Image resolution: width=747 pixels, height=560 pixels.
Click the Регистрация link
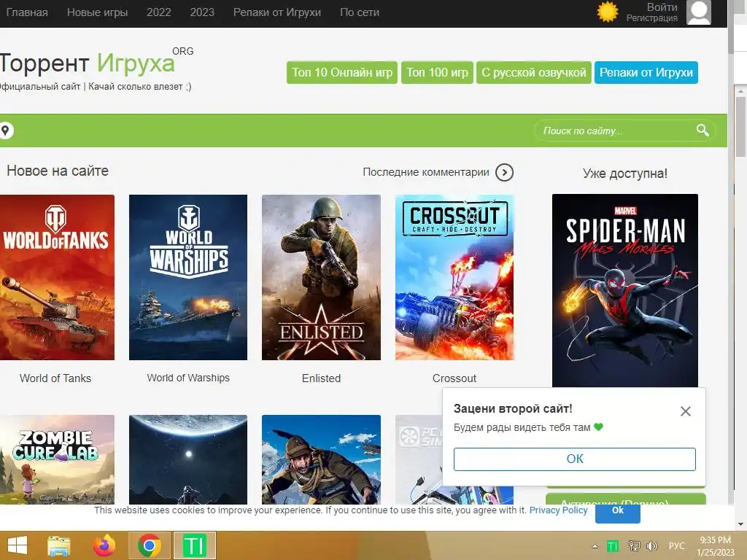pyautogui.click(x=651, y=18)
